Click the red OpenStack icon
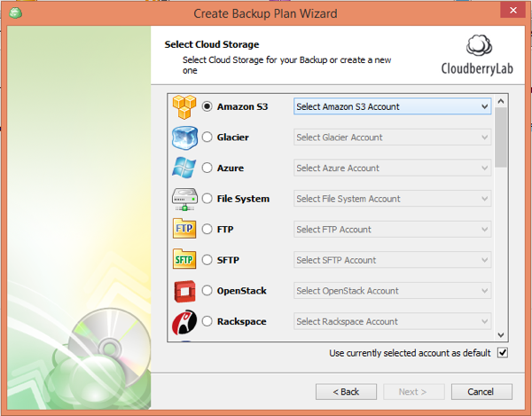This screenshot has height=416, width=532. coord(184,291)
